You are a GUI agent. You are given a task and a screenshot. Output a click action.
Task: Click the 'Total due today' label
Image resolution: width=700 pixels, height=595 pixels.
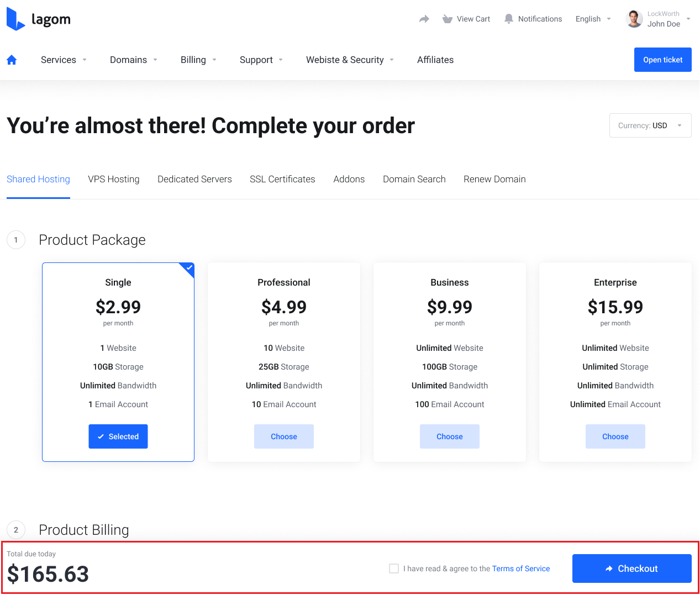point(31,554)
